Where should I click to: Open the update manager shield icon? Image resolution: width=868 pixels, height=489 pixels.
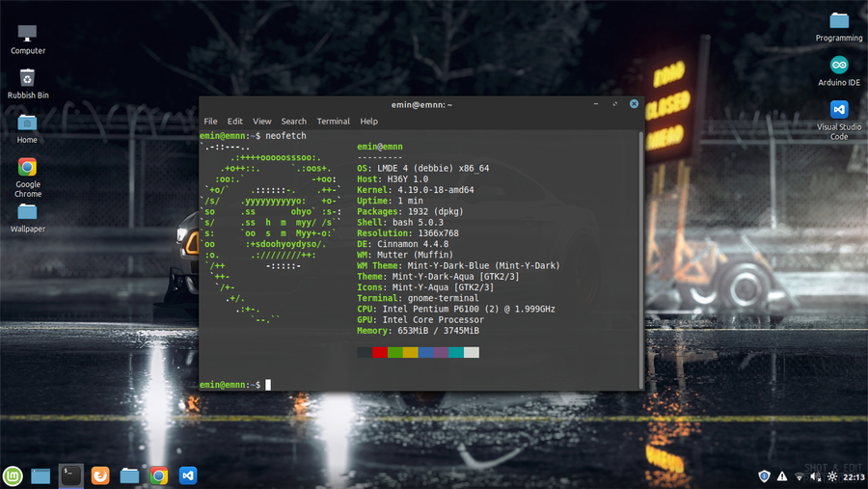click(764, 475)
